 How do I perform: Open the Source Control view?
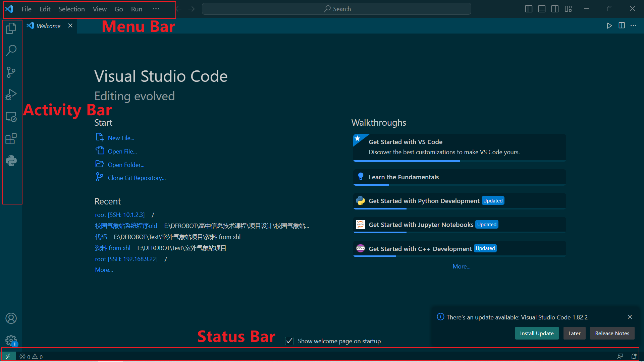click(x=11, y=72)
